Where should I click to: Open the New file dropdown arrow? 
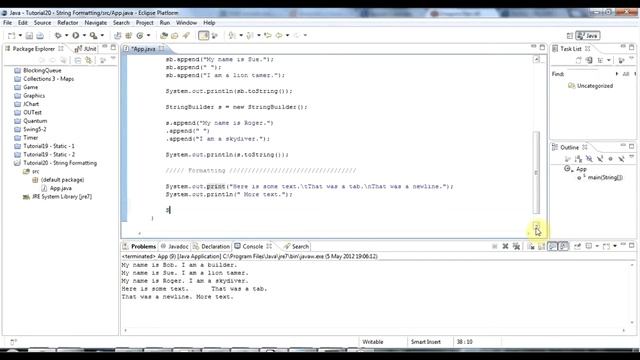tap(20, 36)
